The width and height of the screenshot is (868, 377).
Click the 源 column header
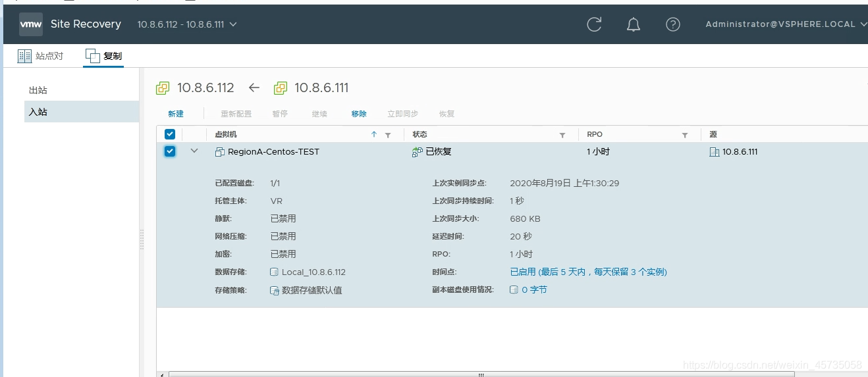[x=713, y=134]
